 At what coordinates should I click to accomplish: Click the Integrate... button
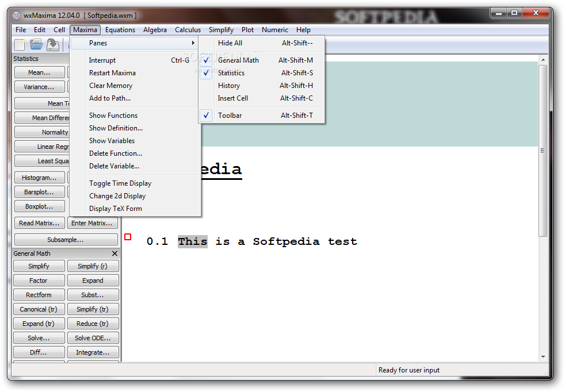pos(93,352)
